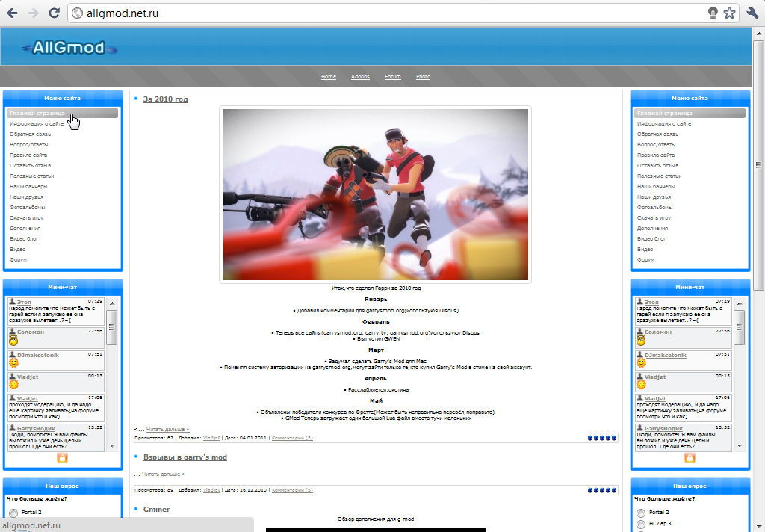Click the orange lock icon under right mini-chat
765x532 pixels.
(x=690, y=458)
